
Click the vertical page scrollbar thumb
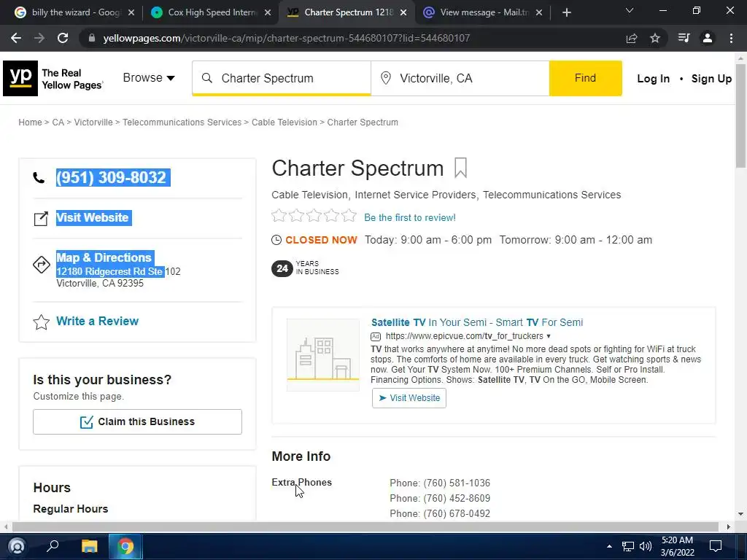[741, 116]
